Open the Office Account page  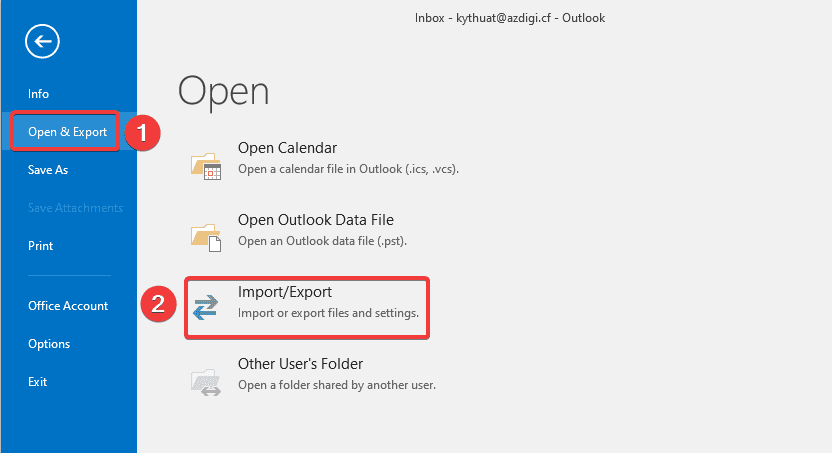point(68,306)
